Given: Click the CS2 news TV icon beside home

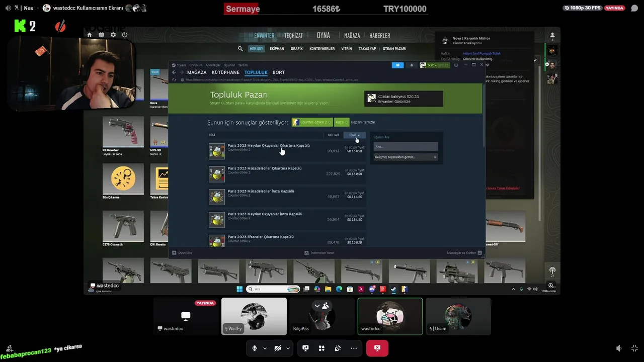Looking at the screenshot, I should click(101, 35).
